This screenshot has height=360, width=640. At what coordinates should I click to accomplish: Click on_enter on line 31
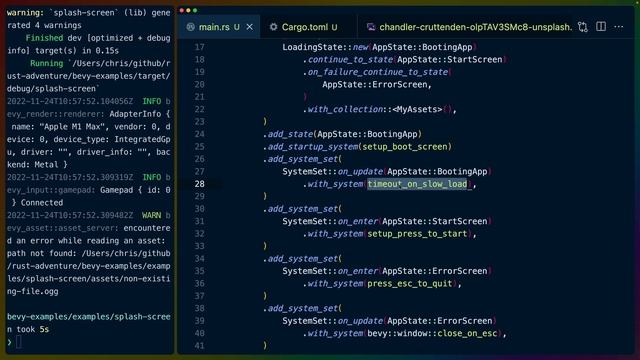358,221
